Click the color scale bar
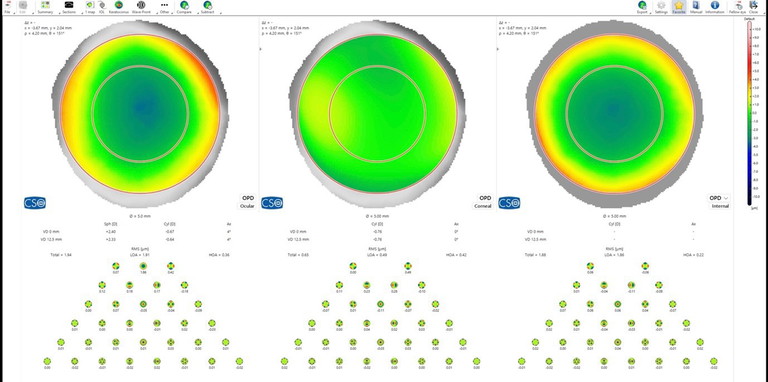The width and height of the screenshot is (768, 382). tap(749, 113)
